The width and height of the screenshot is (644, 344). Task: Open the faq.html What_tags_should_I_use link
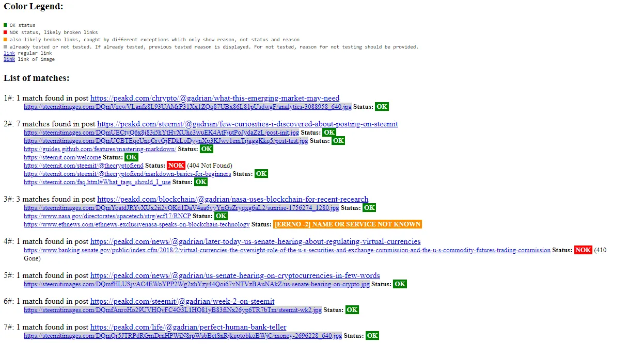click(97, 182)
